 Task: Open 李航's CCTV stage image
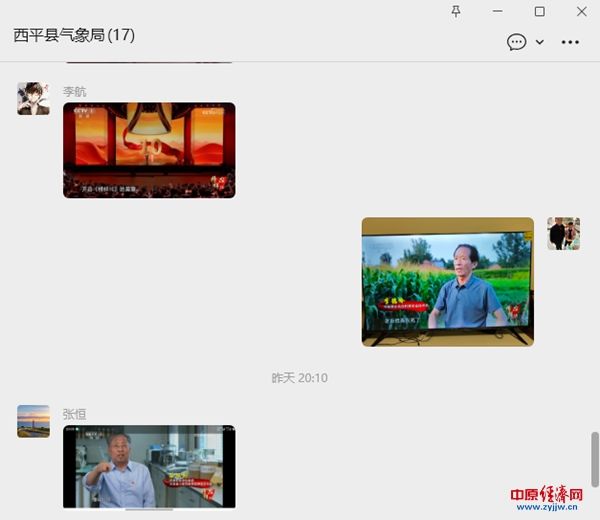(x=149, y=150)
